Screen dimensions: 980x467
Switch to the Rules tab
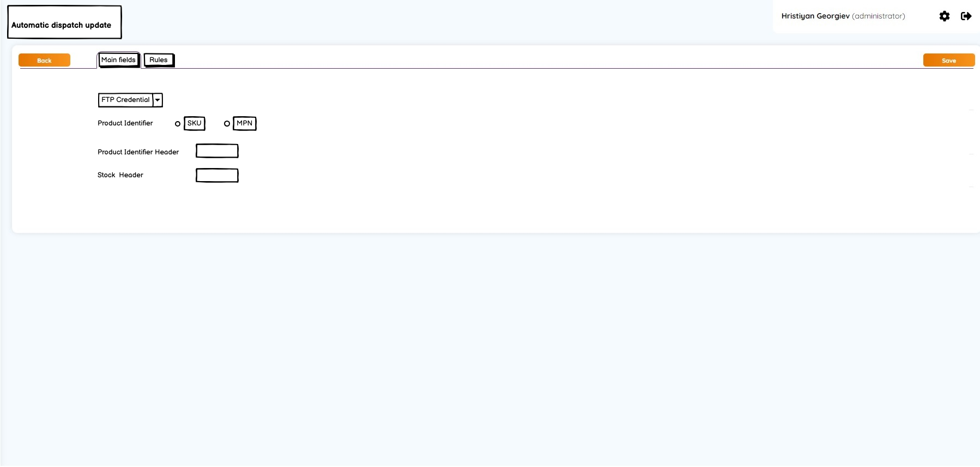point(159,60)
